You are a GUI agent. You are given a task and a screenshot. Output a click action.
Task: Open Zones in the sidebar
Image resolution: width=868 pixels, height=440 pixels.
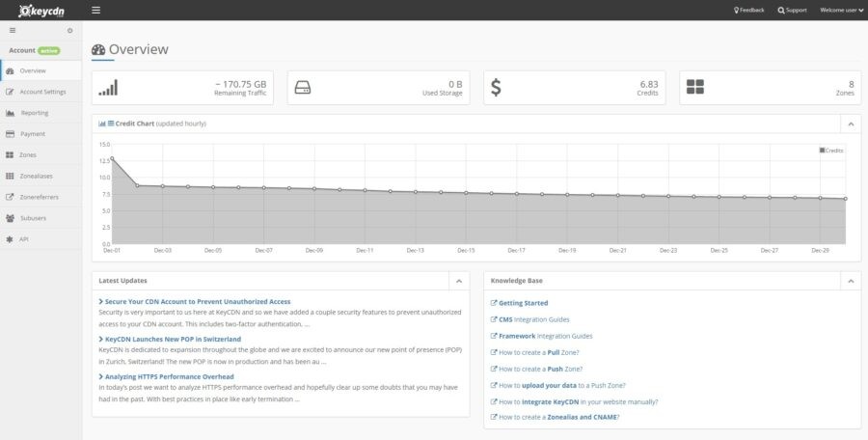coord(41,155)
